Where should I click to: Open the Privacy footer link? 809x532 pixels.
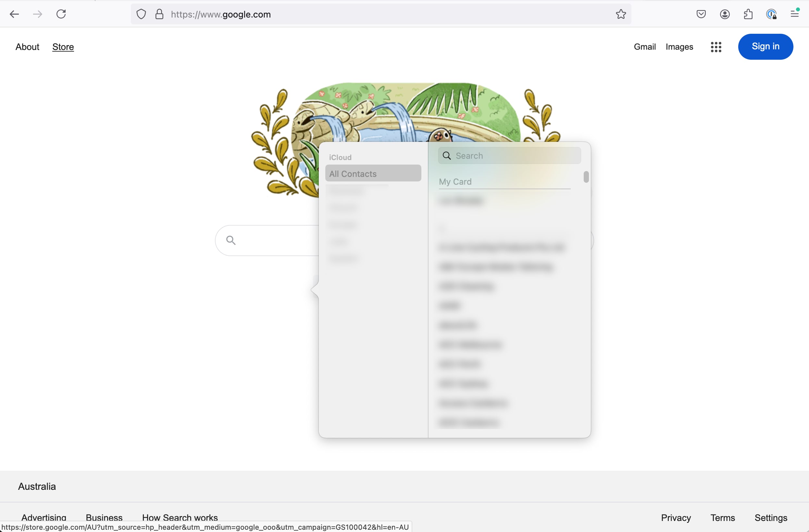[676, 518]
